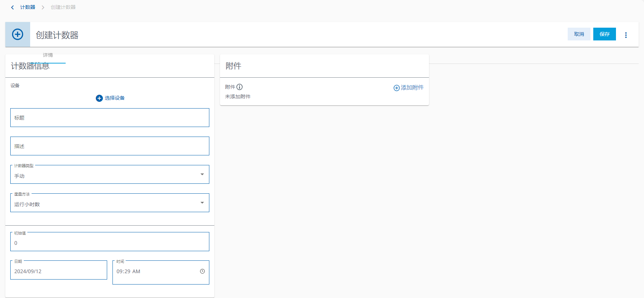This screenshot has width=644, height=298.
Task: Focus the 描述 input field
Action: pos(110,146)
